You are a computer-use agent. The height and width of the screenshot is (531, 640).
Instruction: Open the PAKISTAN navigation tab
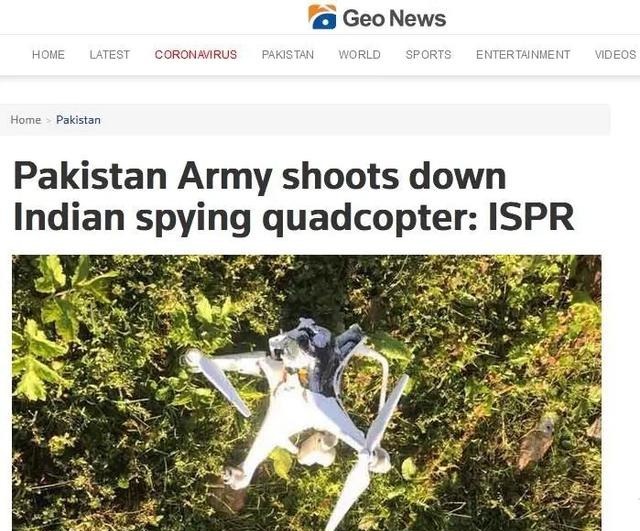click(x=288, y=55)
